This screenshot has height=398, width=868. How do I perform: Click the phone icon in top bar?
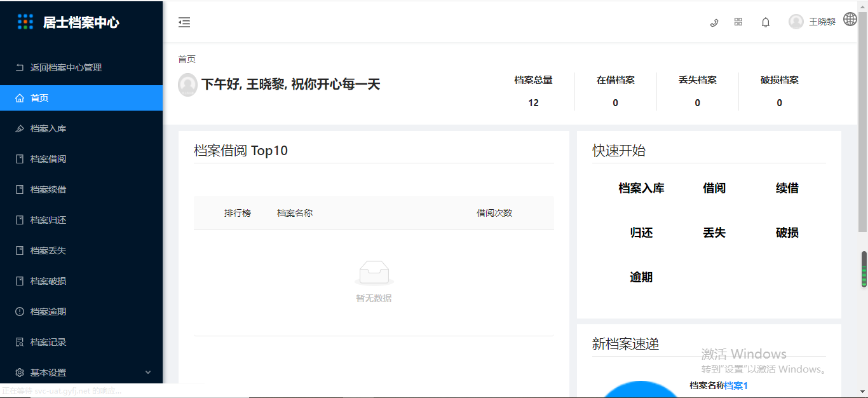click(x=714, y=22)
